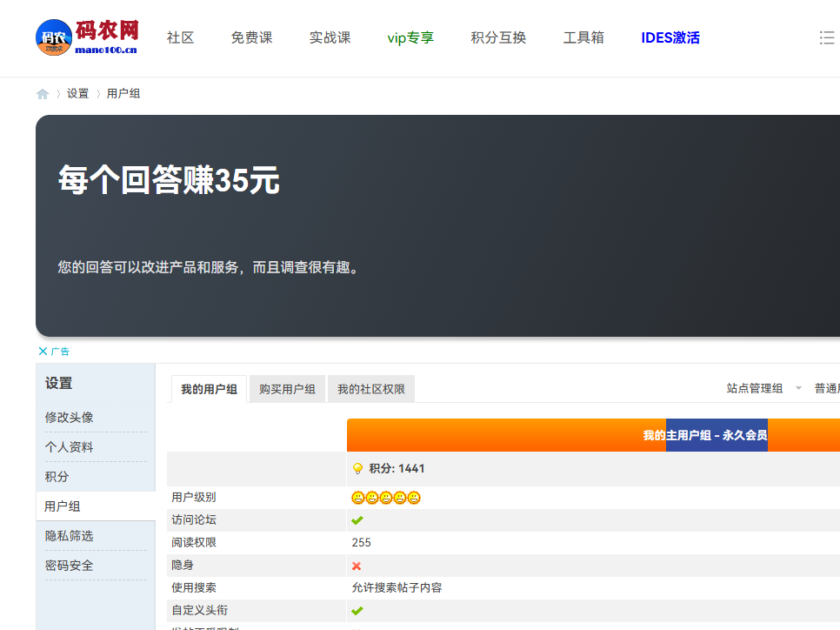Open the 免费课 nav item

(x=252, y=37)
